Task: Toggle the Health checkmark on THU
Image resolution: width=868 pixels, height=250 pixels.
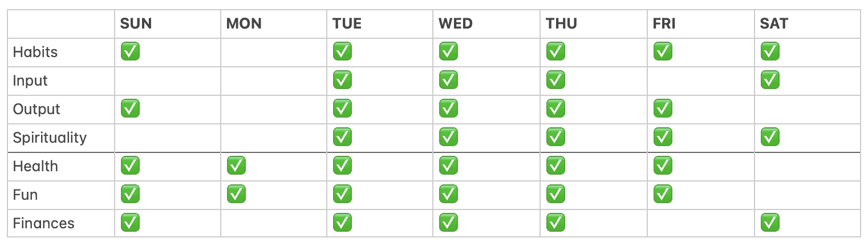Action: (555, 166)
